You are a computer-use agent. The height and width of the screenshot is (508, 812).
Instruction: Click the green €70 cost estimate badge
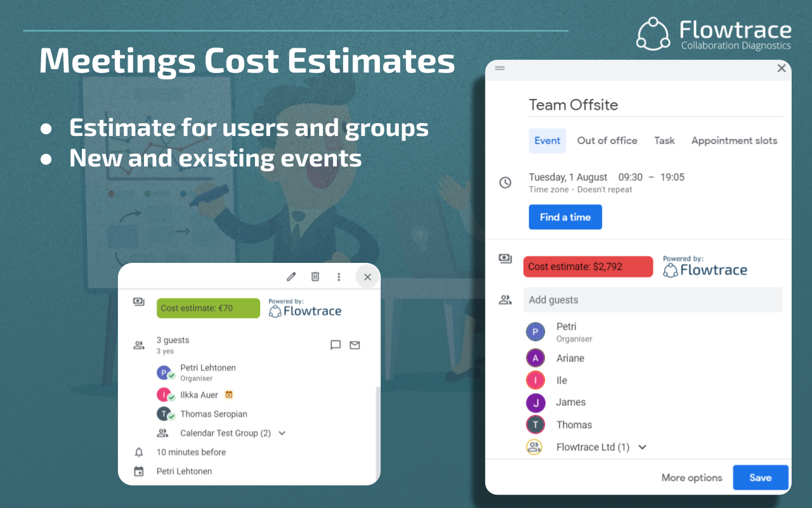[x=208, y=308]
